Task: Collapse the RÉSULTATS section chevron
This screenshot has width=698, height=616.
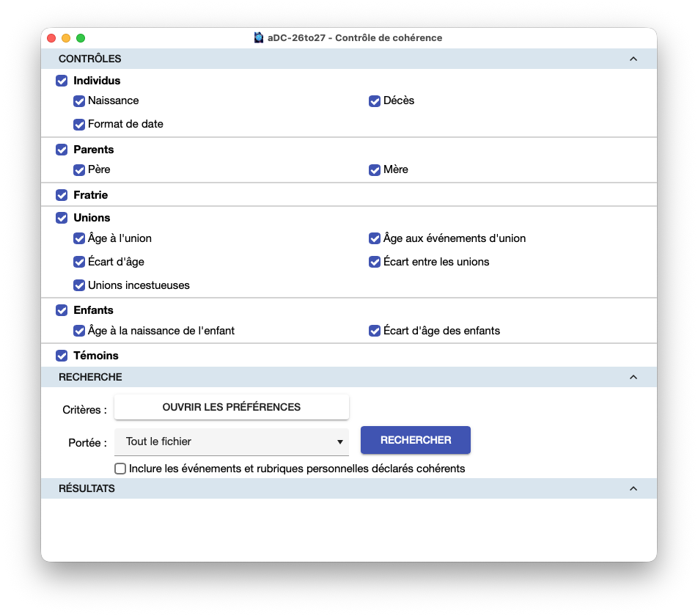Action: pos(633,488)
